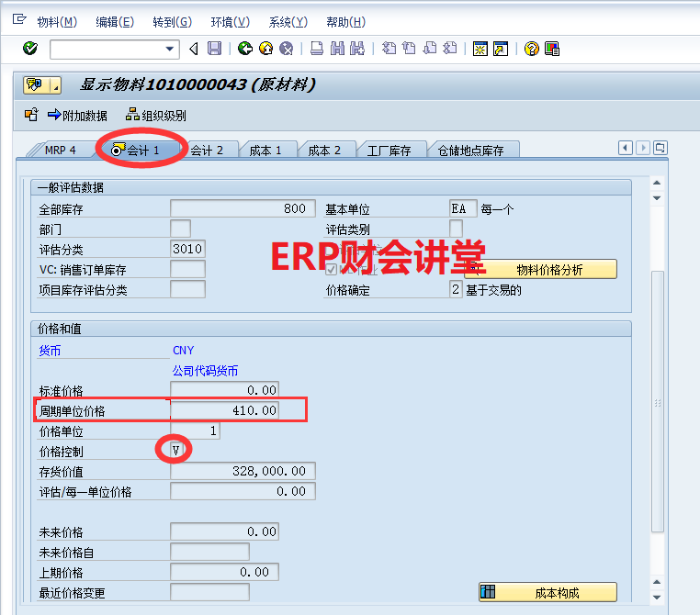Open the dropdown arrow beside the title icon
The image size is (700, 615).
(x=55, y=85)
